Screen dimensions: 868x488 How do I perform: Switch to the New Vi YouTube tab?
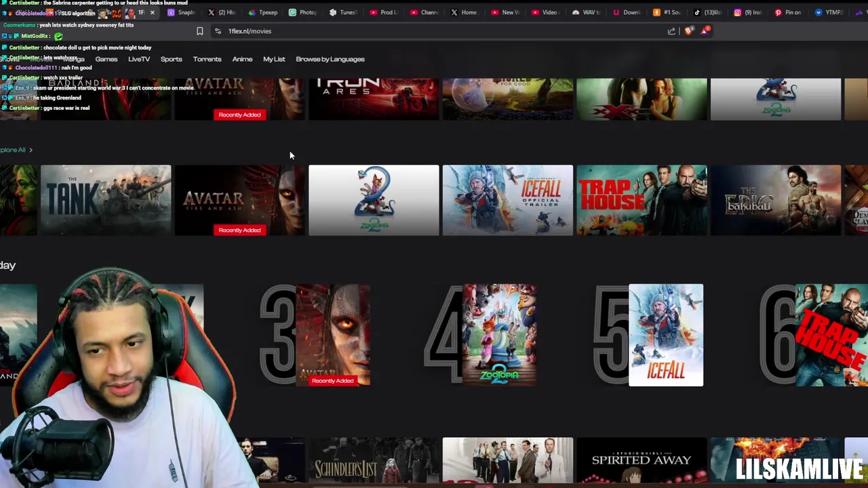click(x=506, y=12)
